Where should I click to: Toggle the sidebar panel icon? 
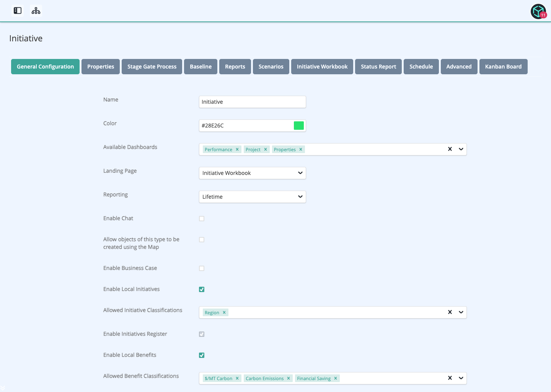18,11
